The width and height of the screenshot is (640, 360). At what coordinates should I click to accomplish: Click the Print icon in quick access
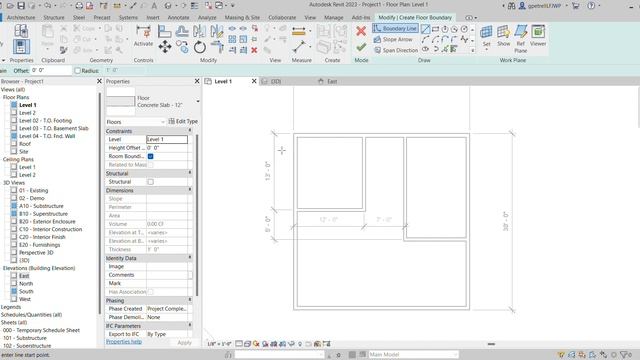[x=79, y=6]
